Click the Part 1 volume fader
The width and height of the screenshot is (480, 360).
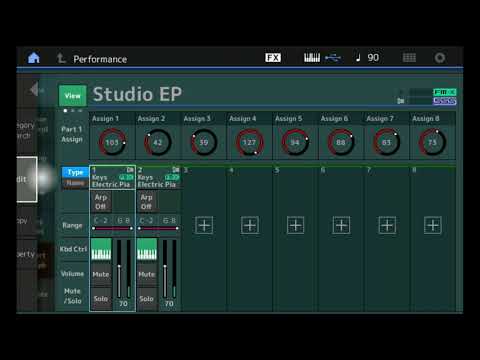(x=119, y=269)
